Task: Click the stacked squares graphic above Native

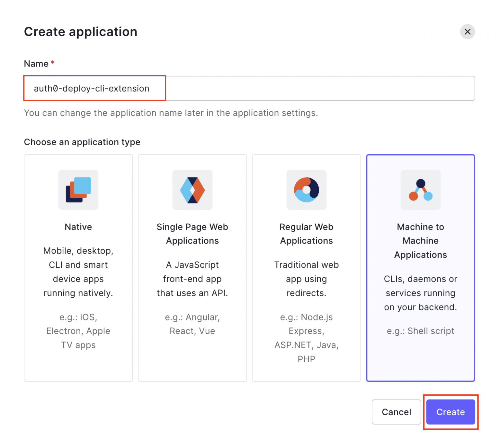Action: (x=78, y=190)
